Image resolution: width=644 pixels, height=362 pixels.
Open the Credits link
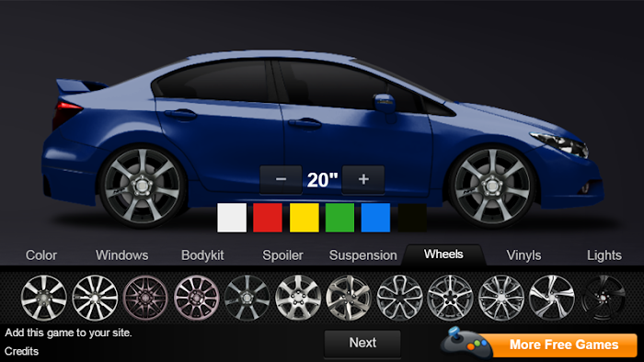tap(21, 351)
